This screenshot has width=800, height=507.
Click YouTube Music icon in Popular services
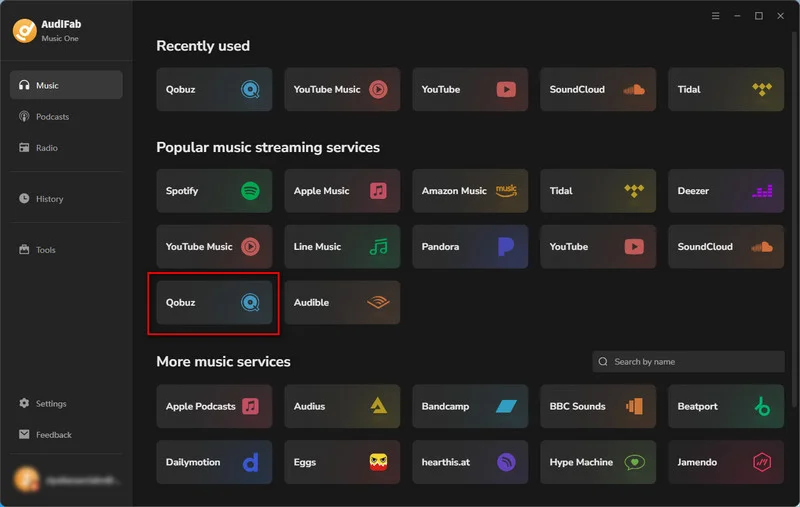click(250, 246)
